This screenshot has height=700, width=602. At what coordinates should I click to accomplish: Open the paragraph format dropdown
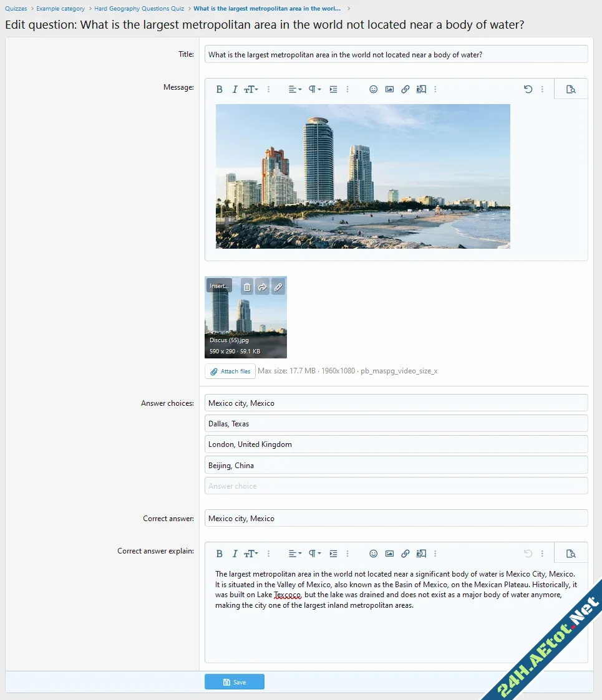tap(314, 89)
